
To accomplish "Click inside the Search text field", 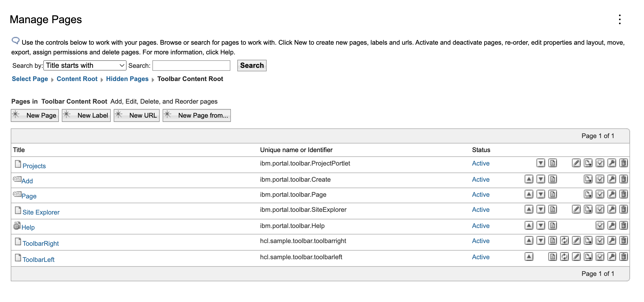I will [191, 65].
